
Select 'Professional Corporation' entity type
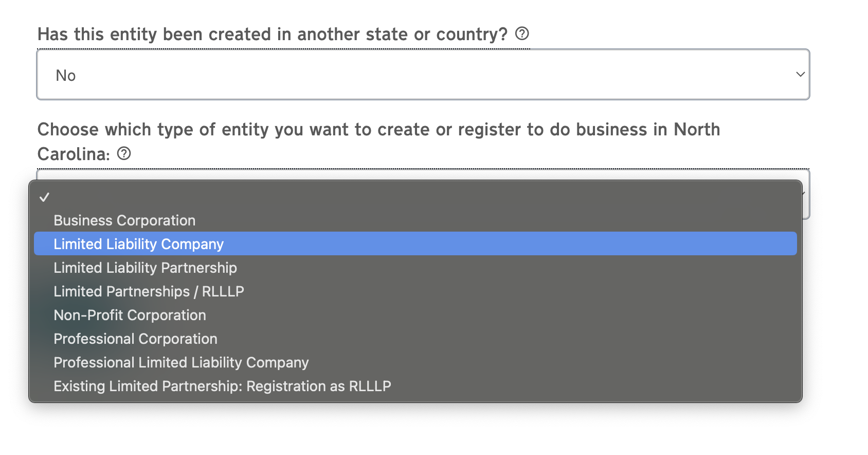tap(135, 339)
